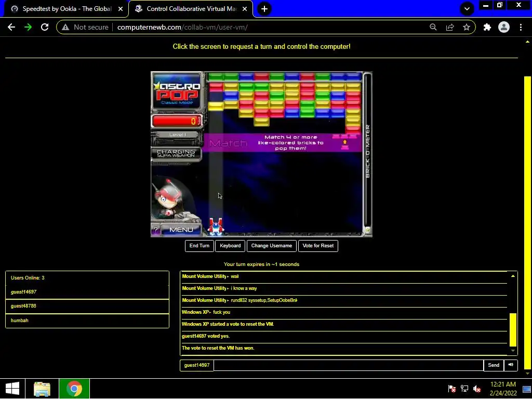The height and width of the screenshot is (399, 532).
Task: Open the zoom magnifier in the address bar
Action: [x=433, y=27]
